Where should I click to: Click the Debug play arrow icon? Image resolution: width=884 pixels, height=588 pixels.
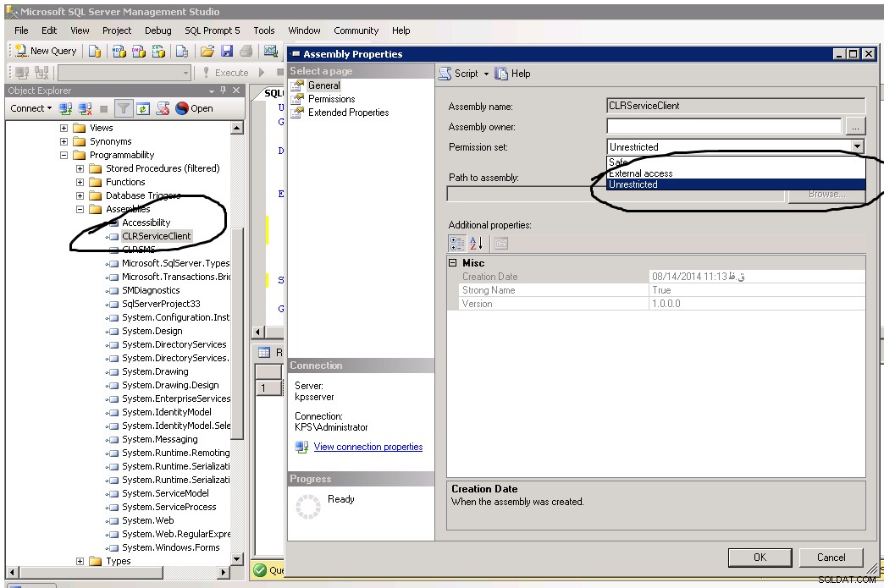[261, 72]
